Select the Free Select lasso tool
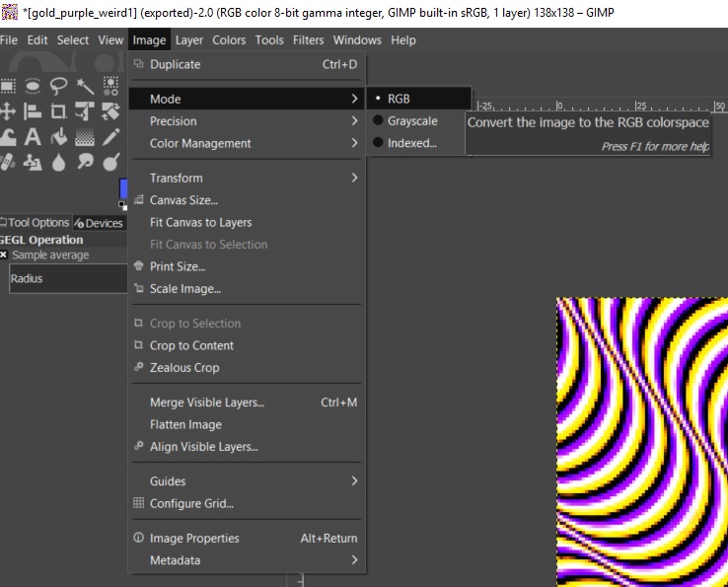The height and width of the screenshot is (587, 728). pos(59,86)
